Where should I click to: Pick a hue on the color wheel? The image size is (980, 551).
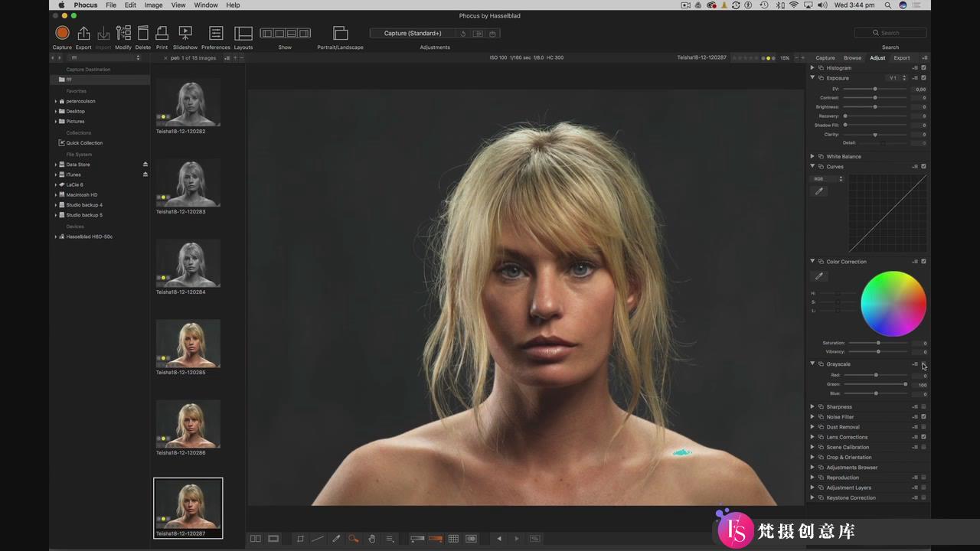coord(893,304)
